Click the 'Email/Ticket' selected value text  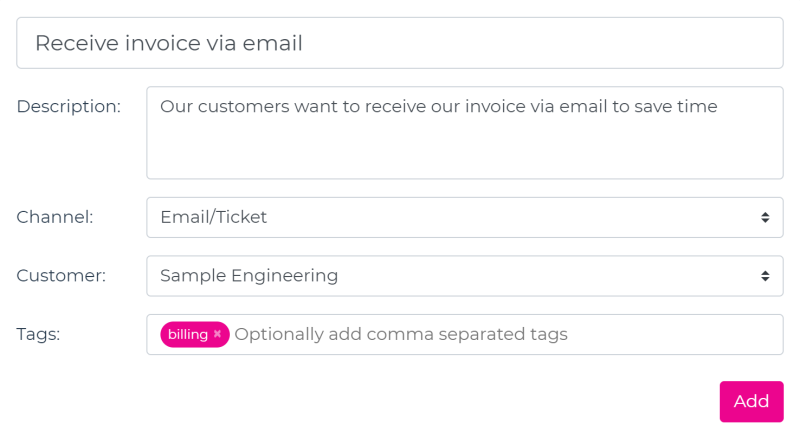[x=213, y=217]
